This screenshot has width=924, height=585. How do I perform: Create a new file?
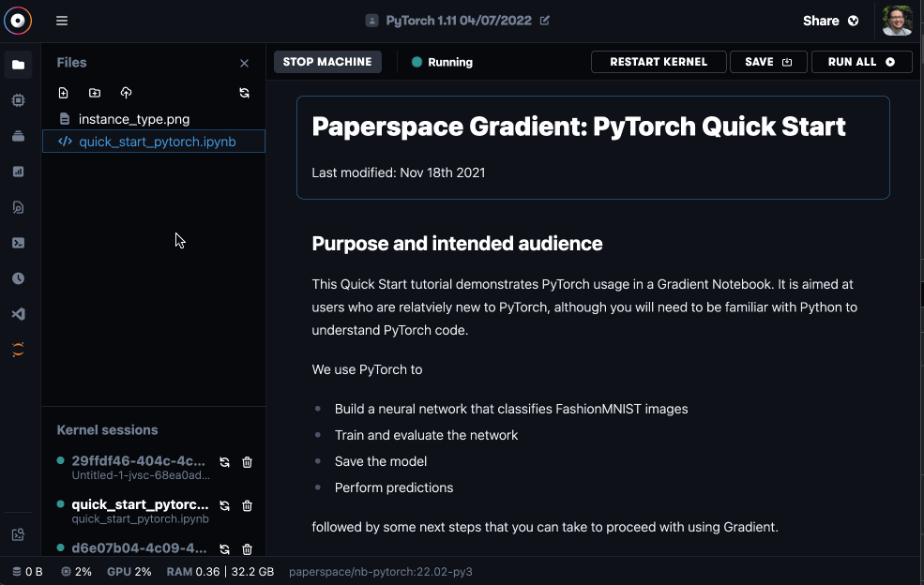click(63, 93)
